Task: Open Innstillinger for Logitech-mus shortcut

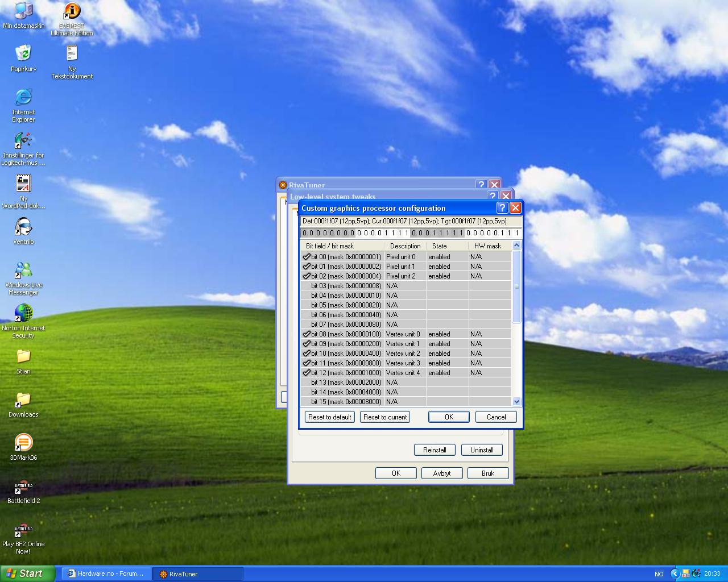Action: (x=23, y=149)
